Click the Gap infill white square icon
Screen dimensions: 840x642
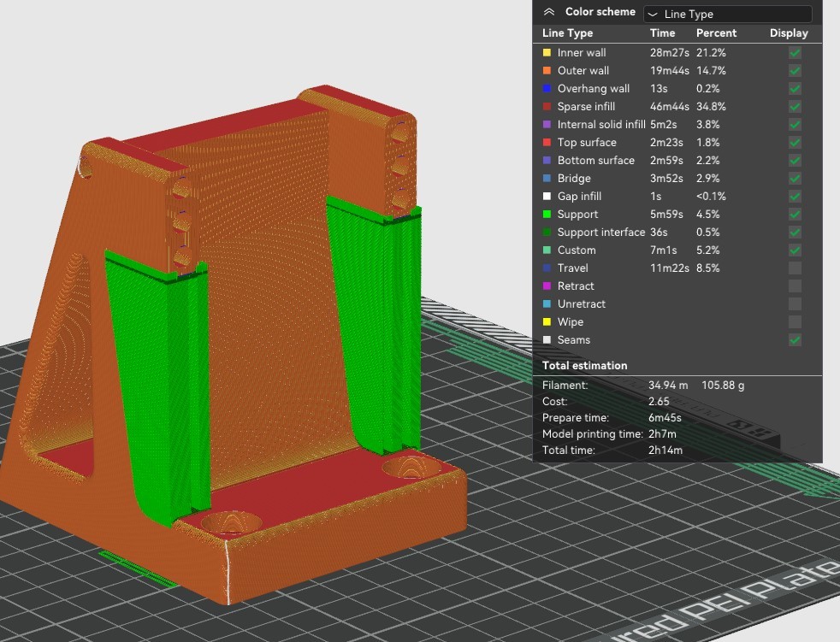point(547,197)
